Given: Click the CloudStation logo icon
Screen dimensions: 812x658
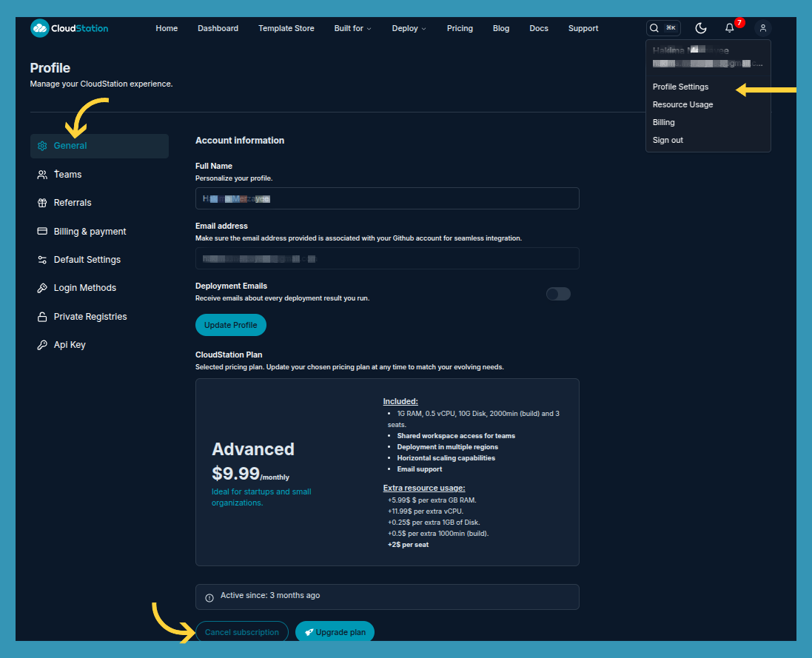Looking at the screenshot, I should point(40,28).
